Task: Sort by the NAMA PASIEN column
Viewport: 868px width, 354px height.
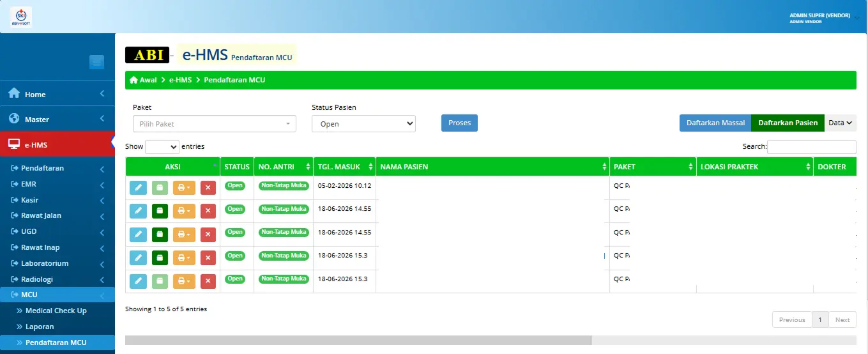Action: (492, 167)
